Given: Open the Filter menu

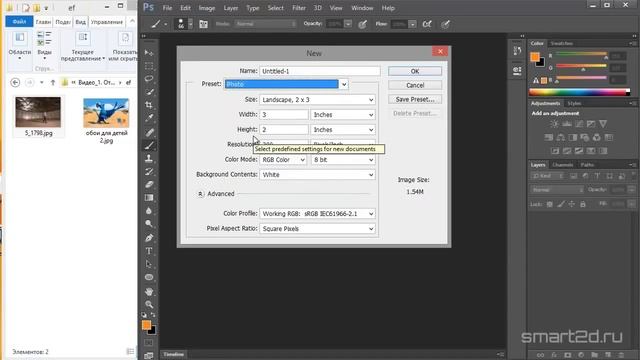Looking at the screenshot, I should (299, 8).
